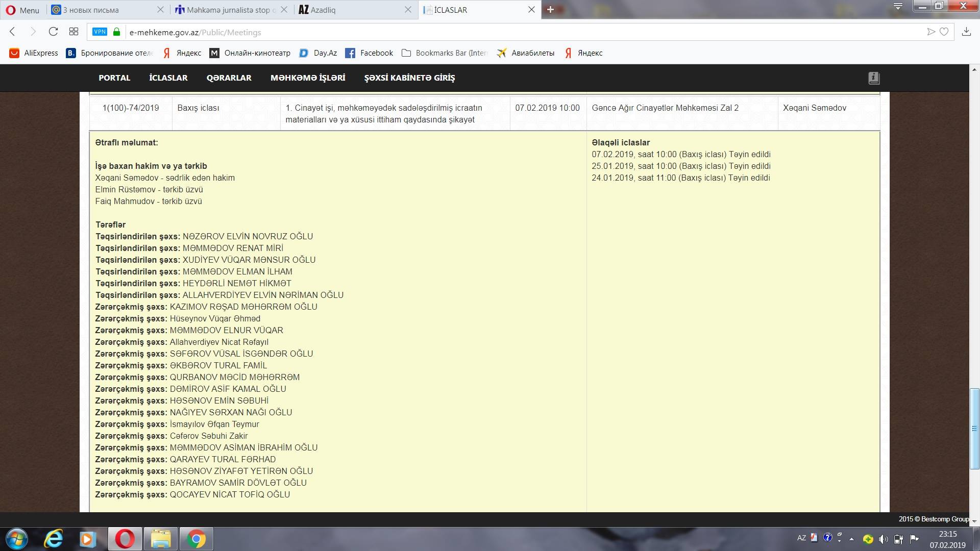Open a new tab with plus button
Image resolution: width=980 pixels, height=551 pixels.
(x=550, y=10)
